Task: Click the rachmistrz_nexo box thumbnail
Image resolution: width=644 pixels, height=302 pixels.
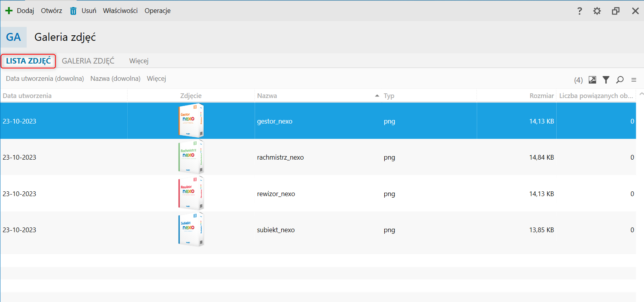Action: [x=191, y=157]
